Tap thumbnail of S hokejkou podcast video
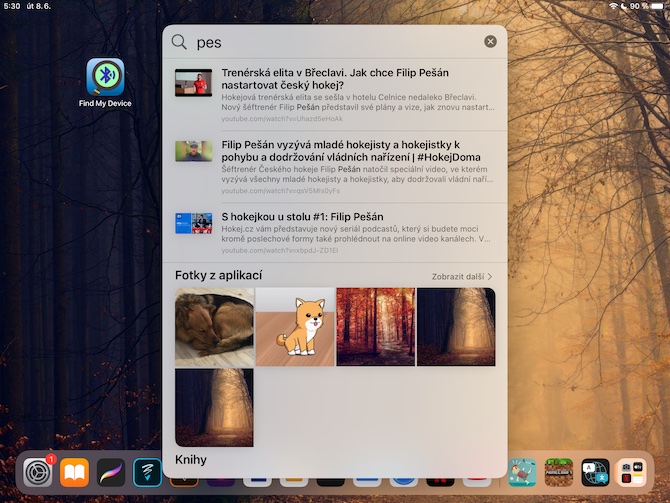This screenshot has width=670, height=503. 194,223
